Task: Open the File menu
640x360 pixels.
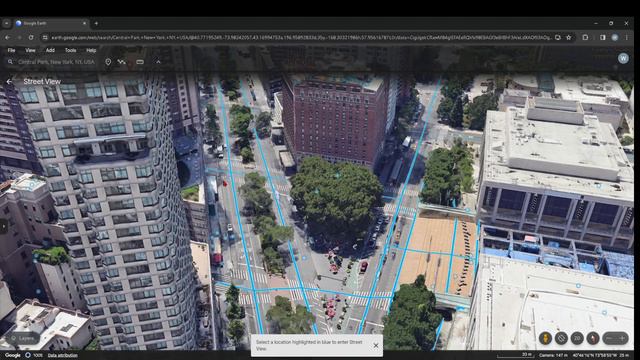Action: click(x=11, y=50)
